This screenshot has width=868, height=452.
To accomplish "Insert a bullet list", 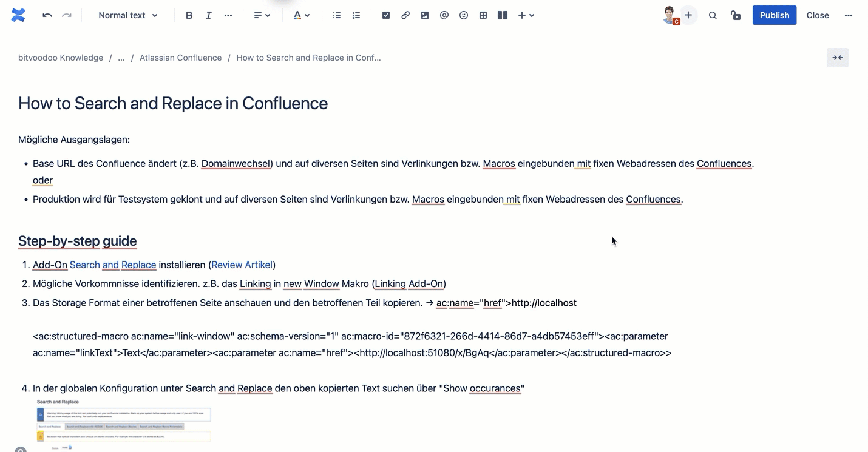I will pos(337,15).
